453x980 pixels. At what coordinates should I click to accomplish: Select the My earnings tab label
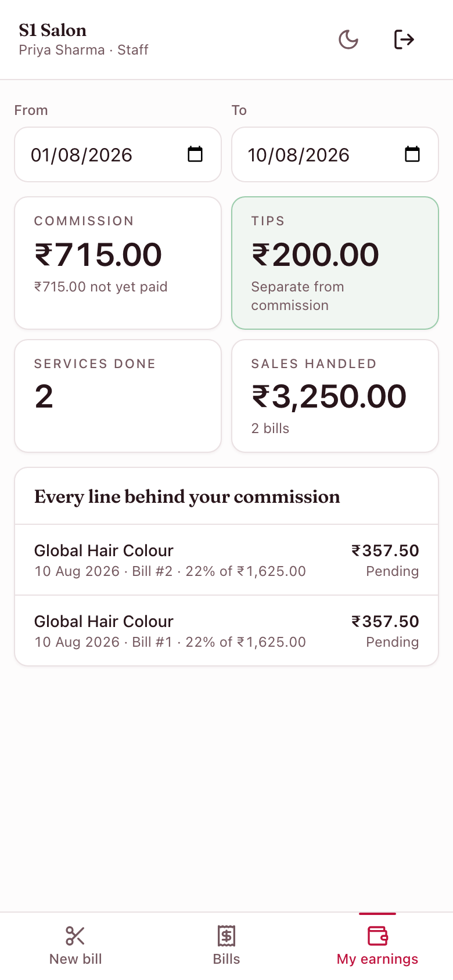tap(378, 959)
